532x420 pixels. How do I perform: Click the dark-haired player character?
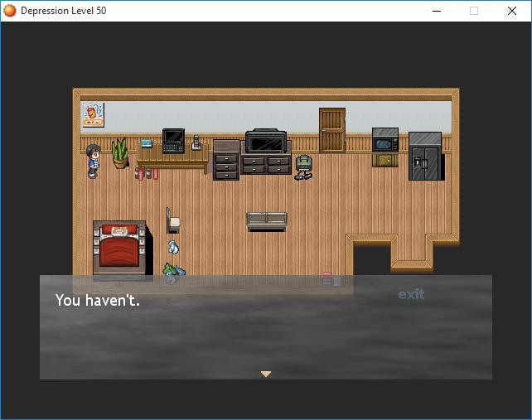click(x=93, y=162)
